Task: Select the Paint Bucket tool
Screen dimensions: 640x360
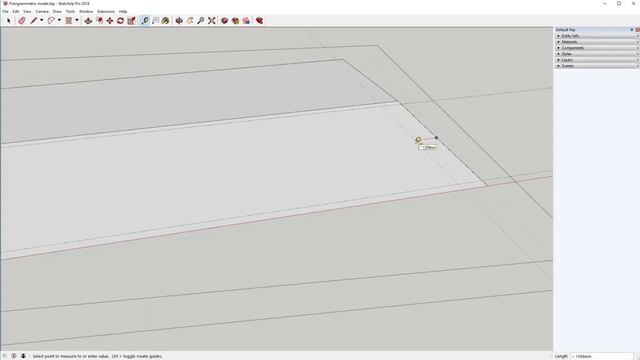Action: tap(165, 20)
